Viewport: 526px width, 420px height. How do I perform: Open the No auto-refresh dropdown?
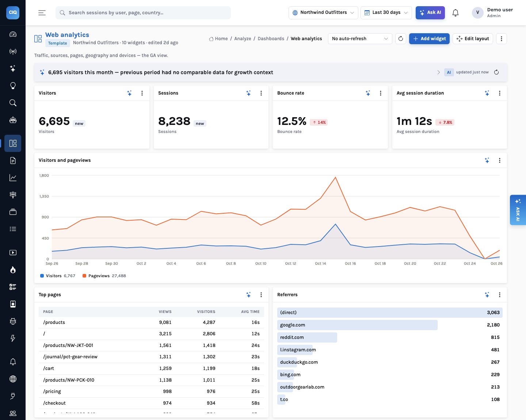360,39
